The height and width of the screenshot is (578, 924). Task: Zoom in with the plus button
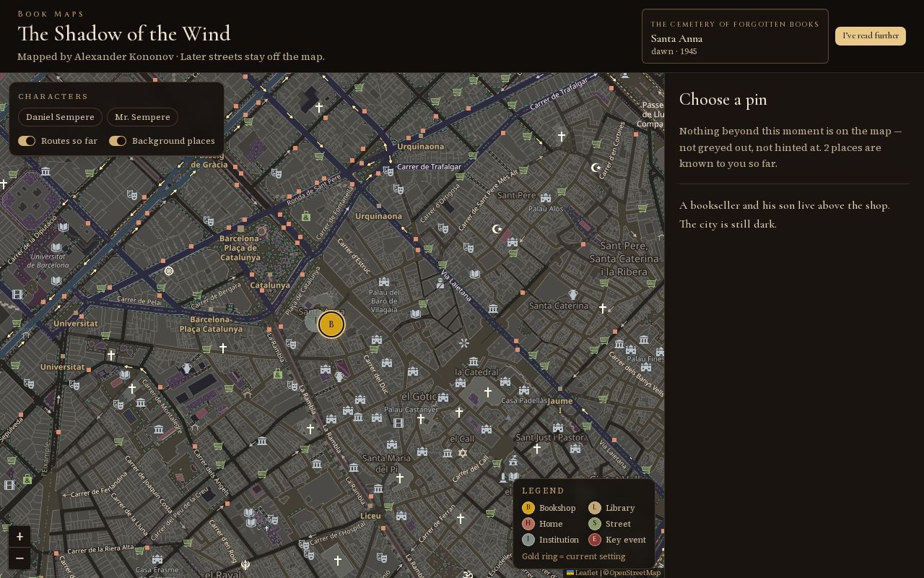tap(19, 536)
